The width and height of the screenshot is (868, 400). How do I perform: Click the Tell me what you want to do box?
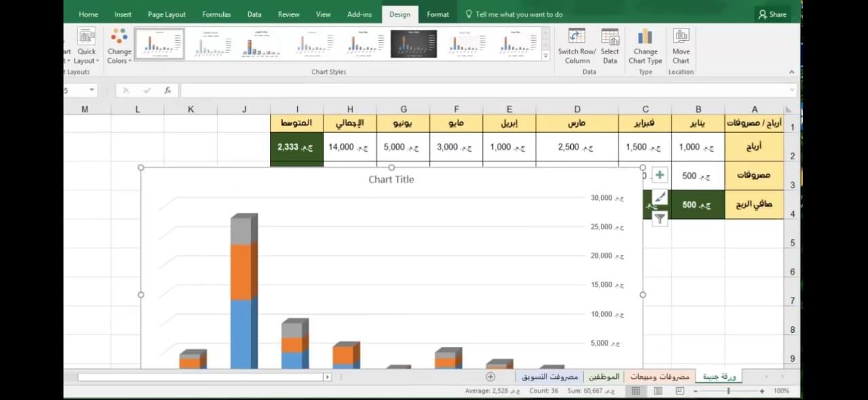519,14
